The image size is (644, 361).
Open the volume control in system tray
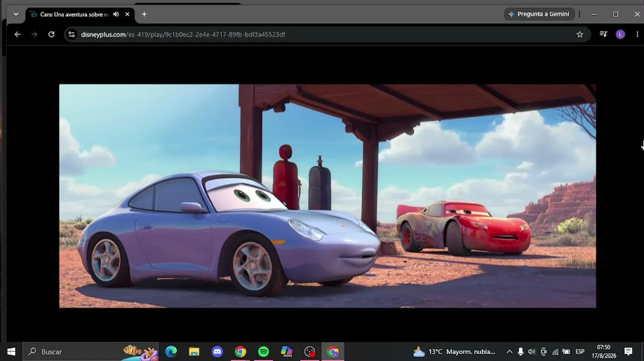pyautogui.click(x=532, y=351)
